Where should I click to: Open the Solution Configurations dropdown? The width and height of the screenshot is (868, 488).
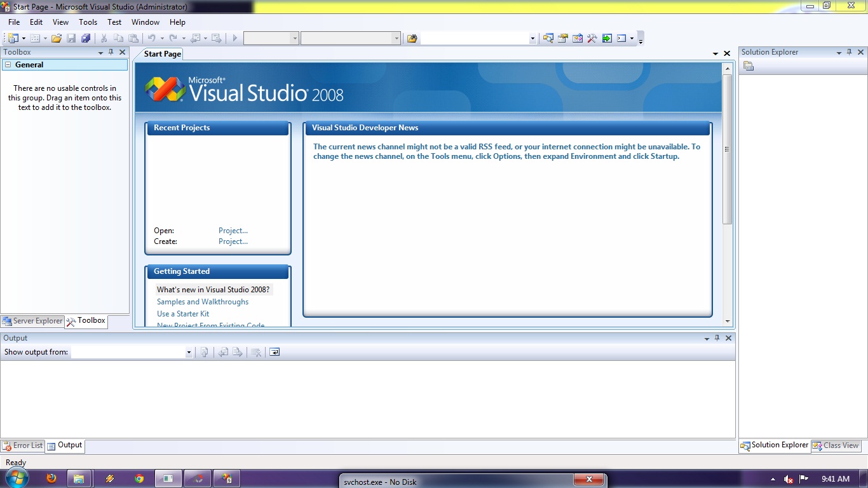(x=294, y=38)
